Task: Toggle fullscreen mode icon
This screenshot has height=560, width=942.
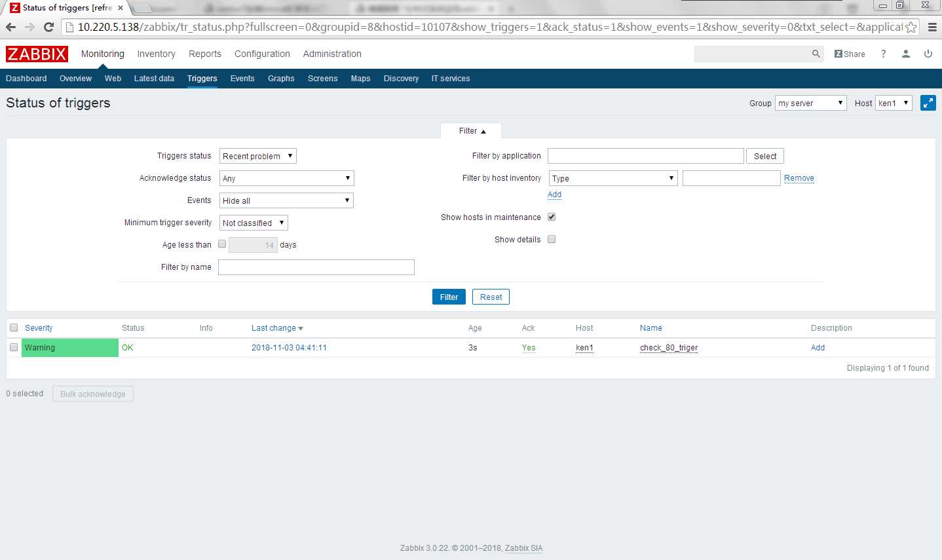Action: (928, 103)
